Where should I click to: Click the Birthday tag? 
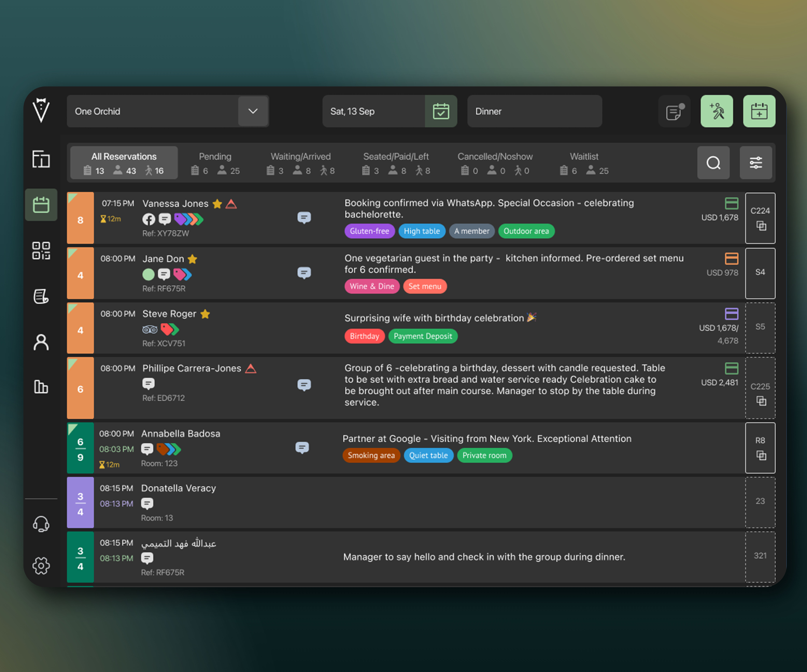point(364,336)
